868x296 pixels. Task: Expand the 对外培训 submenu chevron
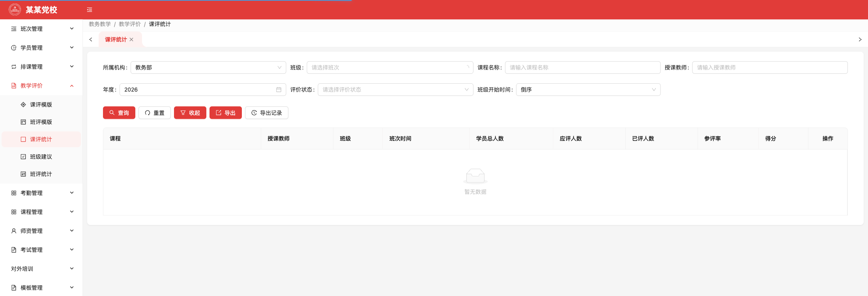72,268
